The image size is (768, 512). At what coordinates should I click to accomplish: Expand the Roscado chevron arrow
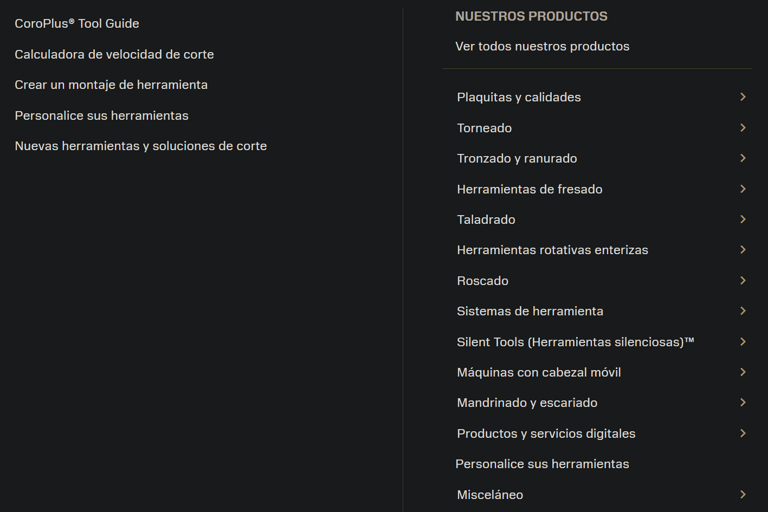[743, 281]
